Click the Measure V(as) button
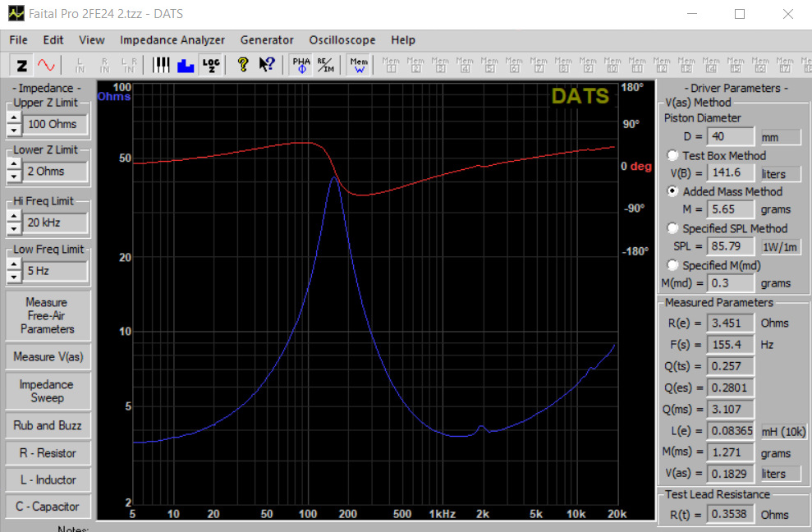 click(x=48, y=356)
